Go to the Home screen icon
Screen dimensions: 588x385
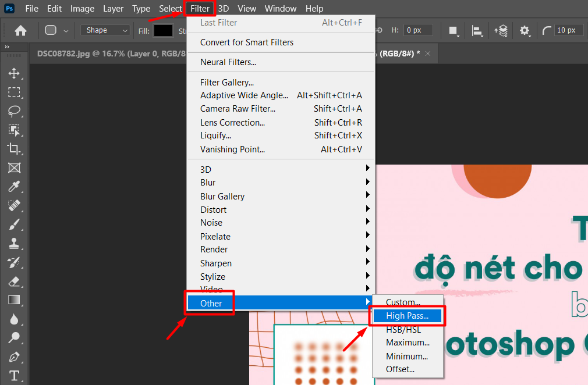[x=20, y=30]
